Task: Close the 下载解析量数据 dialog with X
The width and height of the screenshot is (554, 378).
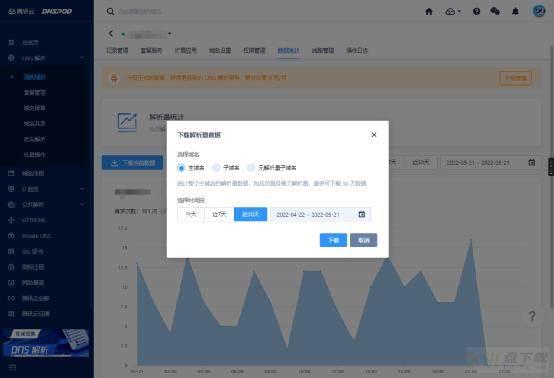Action: 374,135
